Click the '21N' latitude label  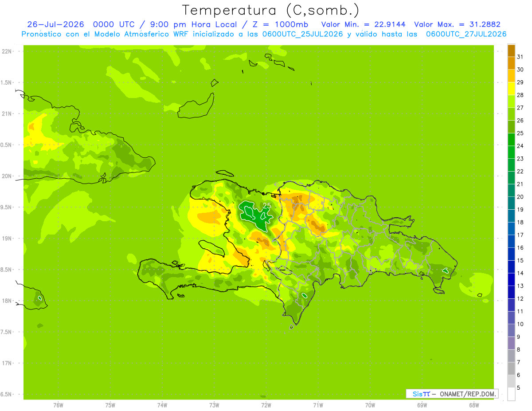pos(6,114)
